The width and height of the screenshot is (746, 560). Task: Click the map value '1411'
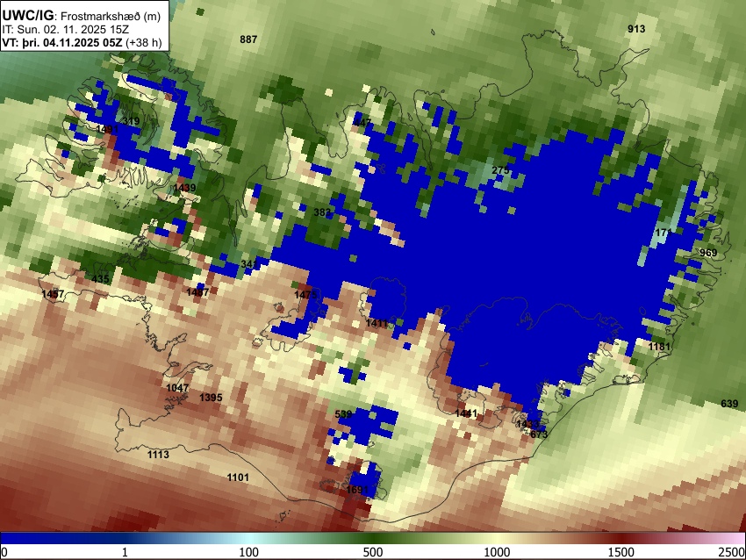377,324
